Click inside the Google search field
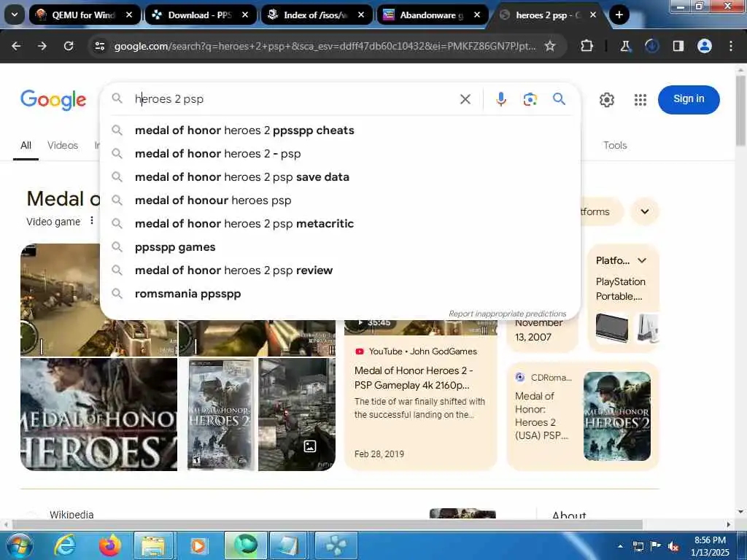The width and height of the screenshot is (747, 560). click(290, 99)
